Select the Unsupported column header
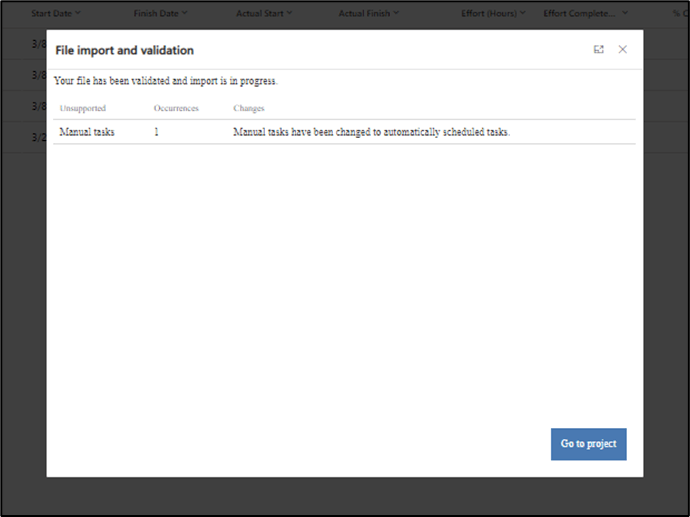 (82, 108)
